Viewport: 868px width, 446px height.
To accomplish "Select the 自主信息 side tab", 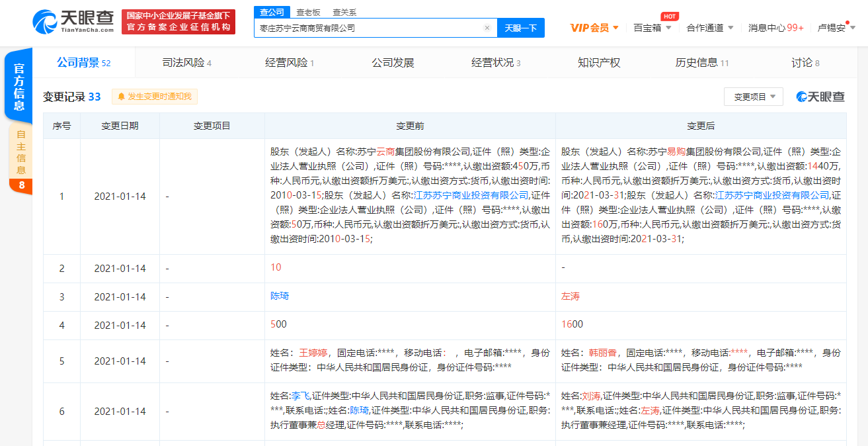I will (x=21, y=151).
